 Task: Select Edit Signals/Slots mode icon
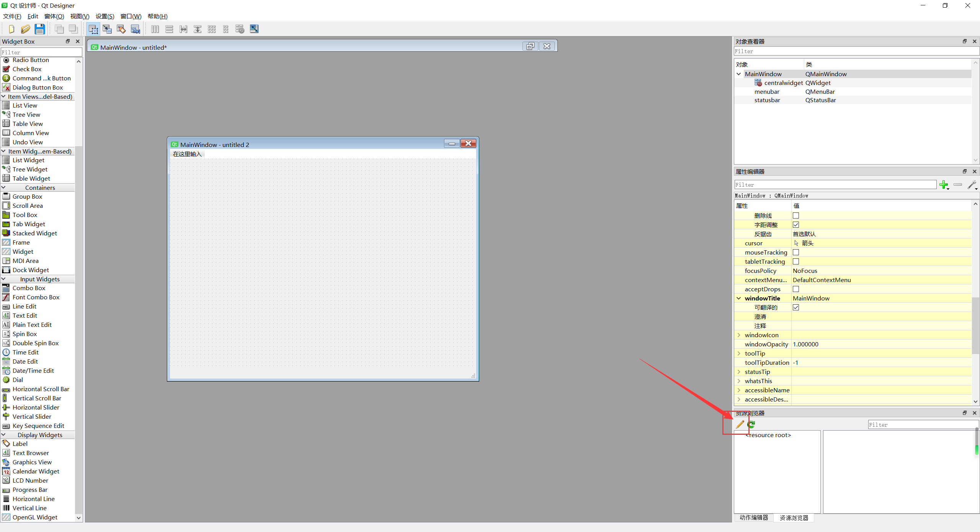click(107, 29)
